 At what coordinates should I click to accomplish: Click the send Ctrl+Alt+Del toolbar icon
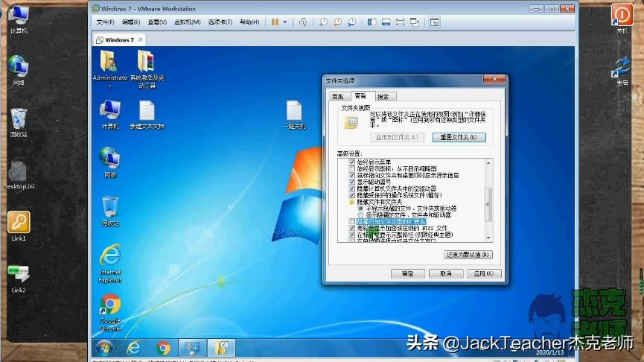303,22
